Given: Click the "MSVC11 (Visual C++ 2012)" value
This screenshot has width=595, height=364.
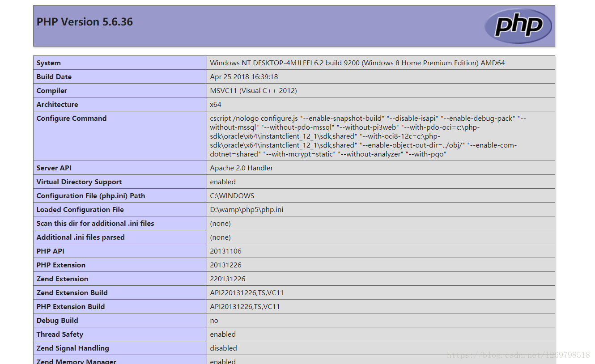Looking at the screenshot, I should point(253,91).
